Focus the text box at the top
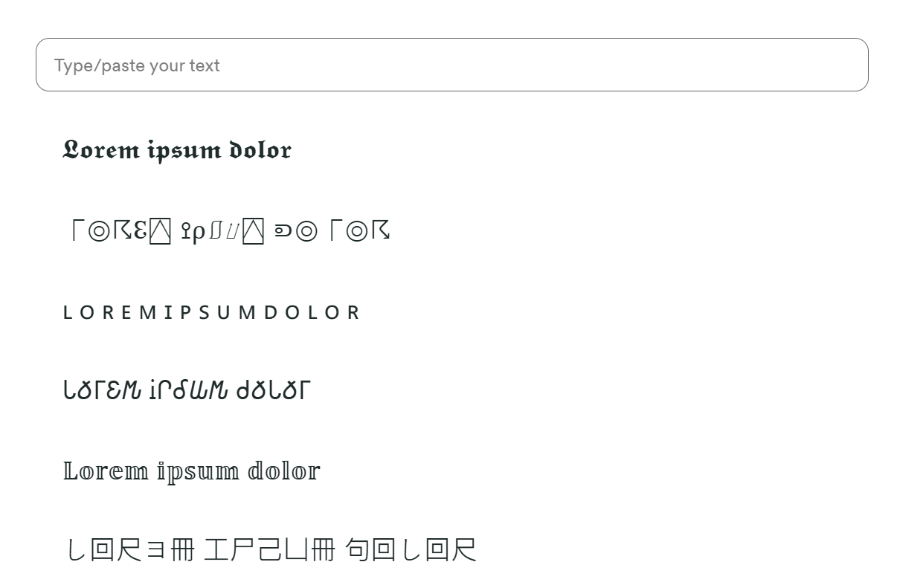 tap(451, 65)
